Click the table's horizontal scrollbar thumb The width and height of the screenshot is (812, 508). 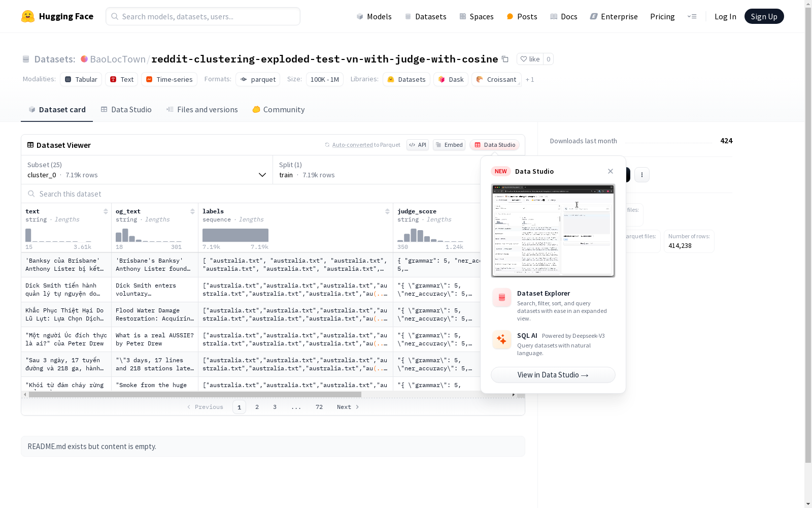[195, 395]
